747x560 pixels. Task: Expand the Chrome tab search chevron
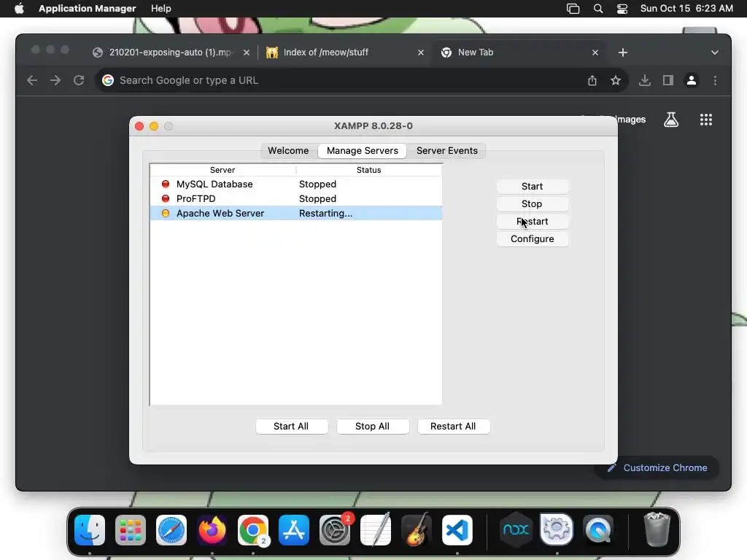pos(715,52)
